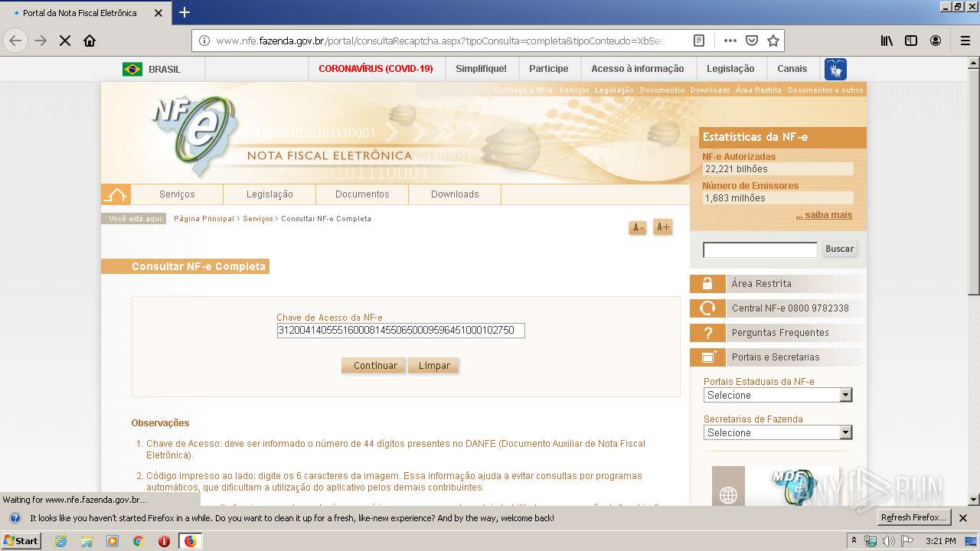Show site information icon in address bar
This screenshot has height=551, width=980.
click(x=204, y=41)
